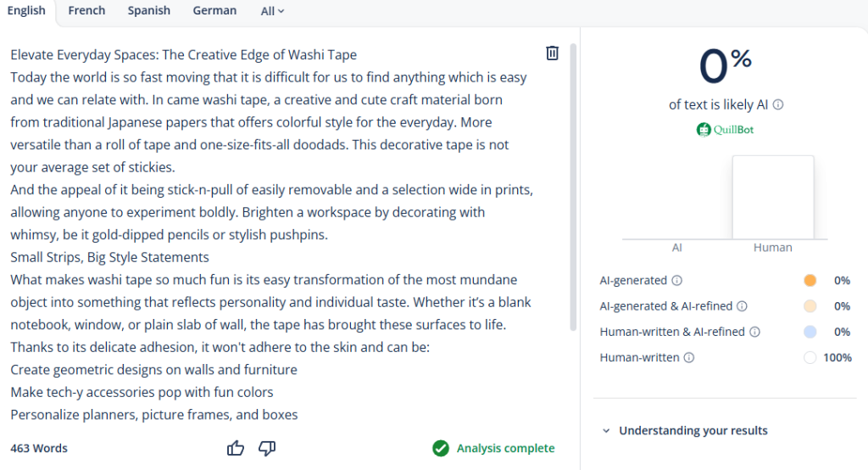Click the trash delete text icon
Viewport: 868px width, 470px height.
coord(553,53)
